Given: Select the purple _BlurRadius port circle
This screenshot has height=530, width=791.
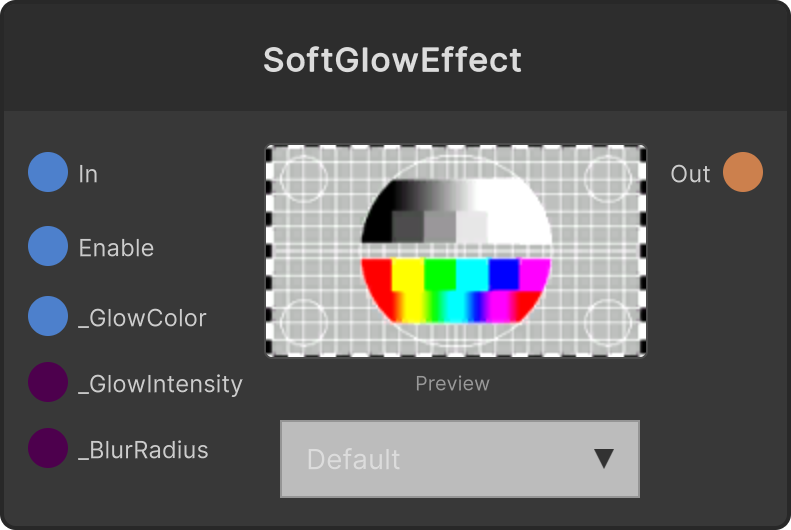Looking at the screenshot, I should (x=48, y=448).
